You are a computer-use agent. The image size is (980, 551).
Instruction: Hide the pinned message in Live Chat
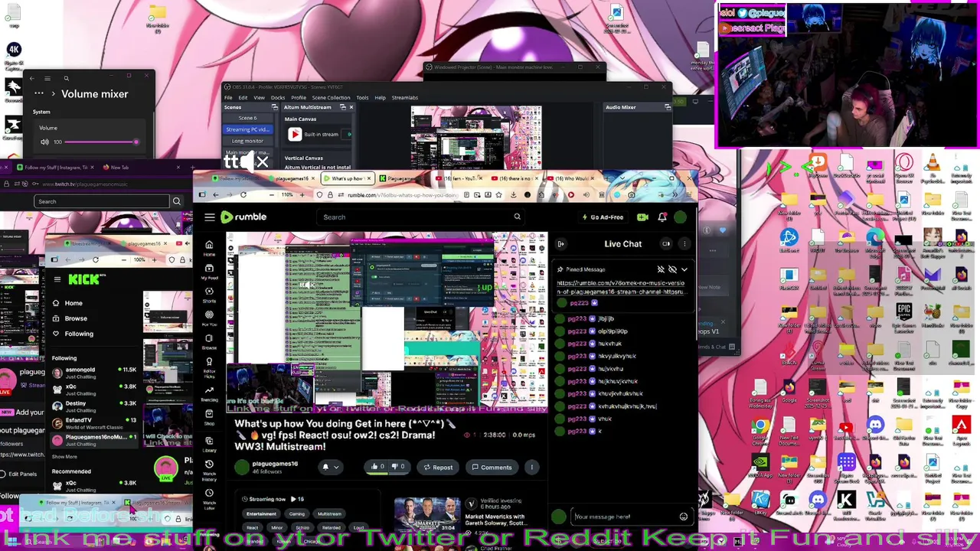click(x=672, y=269)
